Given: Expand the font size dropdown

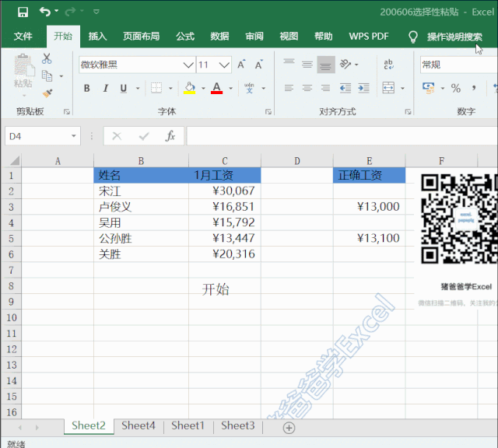Looking at the screenshot, I should click(x=224, y=65).
